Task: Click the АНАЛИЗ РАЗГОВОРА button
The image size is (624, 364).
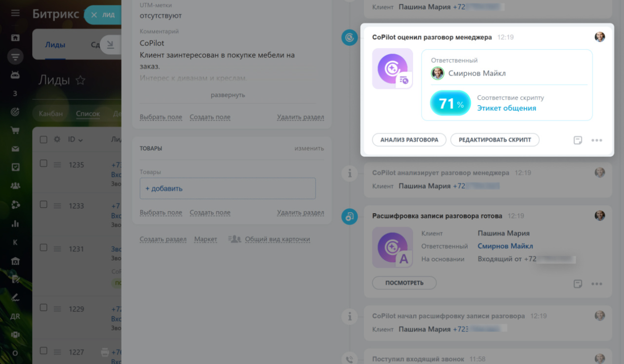Action: [x=409, y=140]
